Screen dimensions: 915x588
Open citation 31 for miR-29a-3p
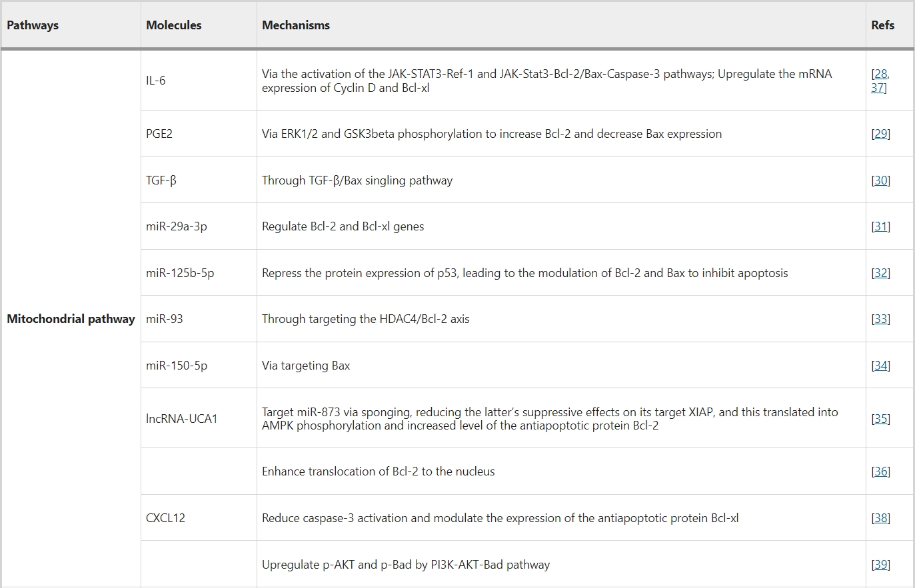[x=880, y=226]
